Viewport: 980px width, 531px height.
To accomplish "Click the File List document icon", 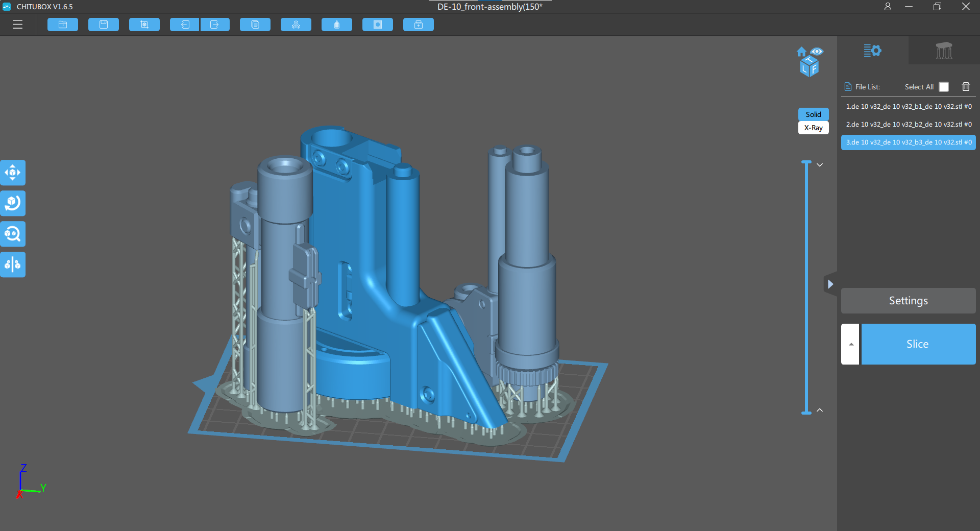I will 848,87.
